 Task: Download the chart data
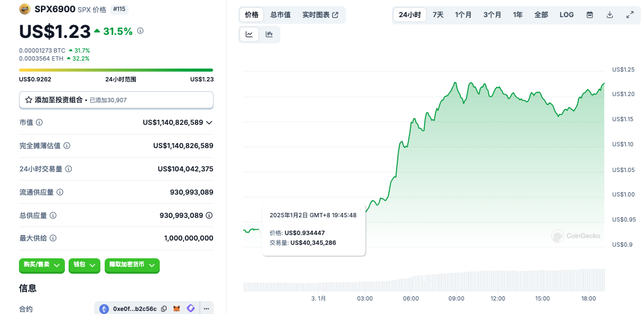[x=610, y=15]
